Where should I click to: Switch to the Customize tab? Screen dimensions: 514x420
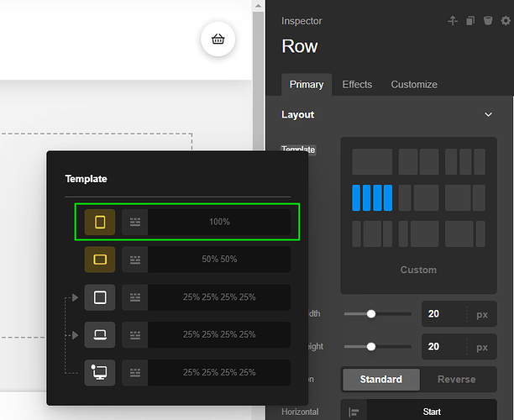coord(414,84)
